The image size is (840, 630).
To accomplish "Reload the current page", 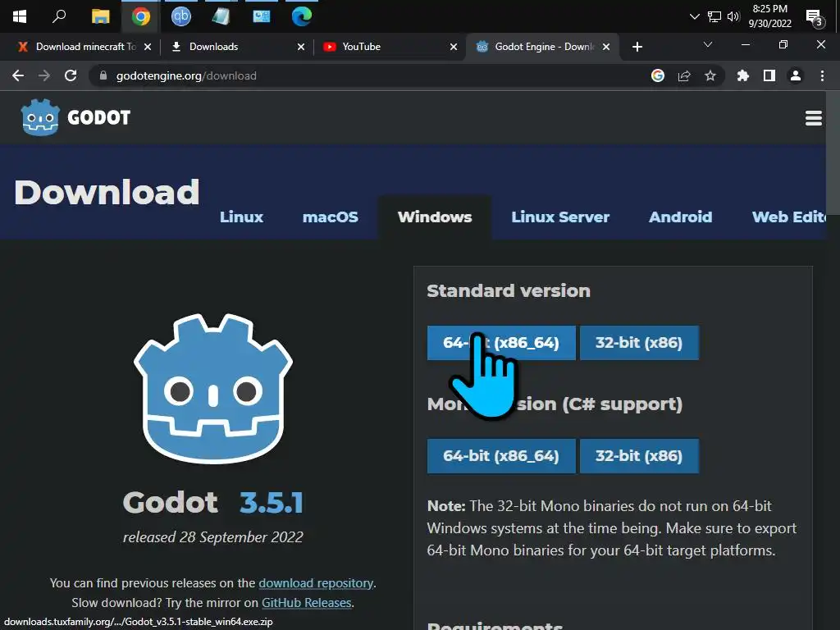I will click(x=71, y=75).
